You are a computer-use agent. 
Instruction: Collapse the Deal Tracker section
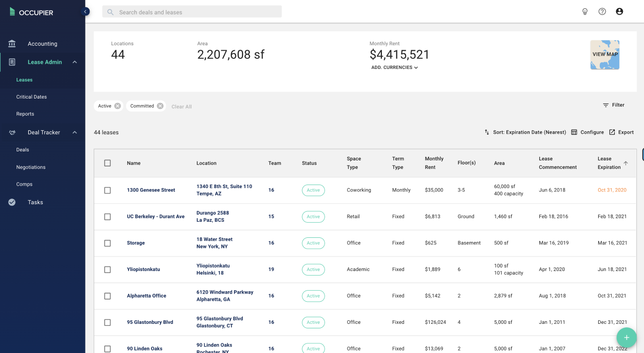[x=74, y=133]
